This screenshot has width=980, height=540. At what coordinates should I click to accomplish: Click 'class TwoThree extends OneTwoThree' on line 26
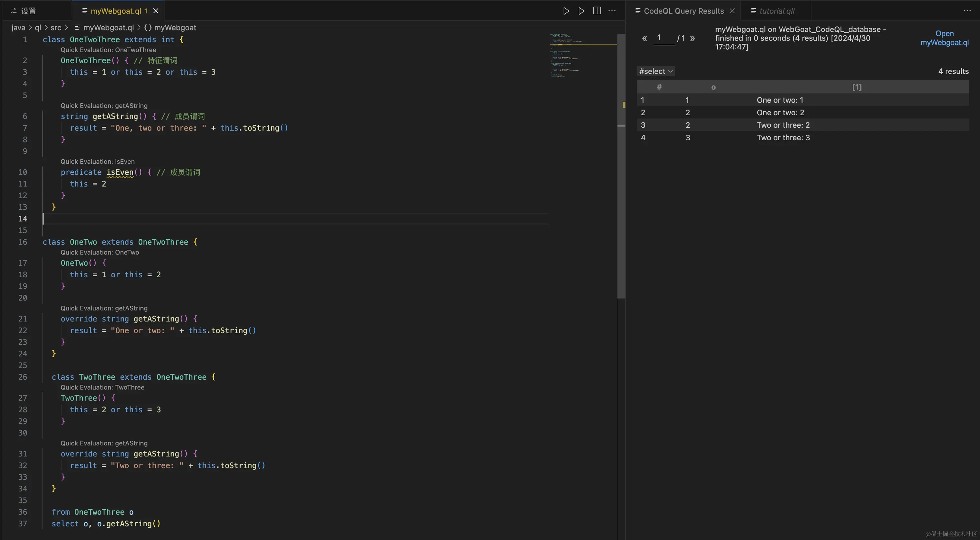pyautogui.click(x=129, y=377)
